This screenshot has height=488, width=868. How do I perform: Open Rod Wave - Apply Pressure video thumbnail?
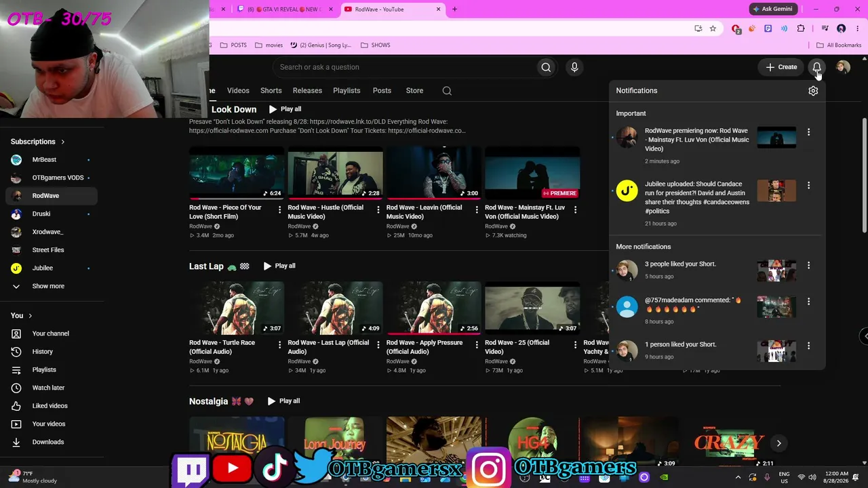coord(434,308)
